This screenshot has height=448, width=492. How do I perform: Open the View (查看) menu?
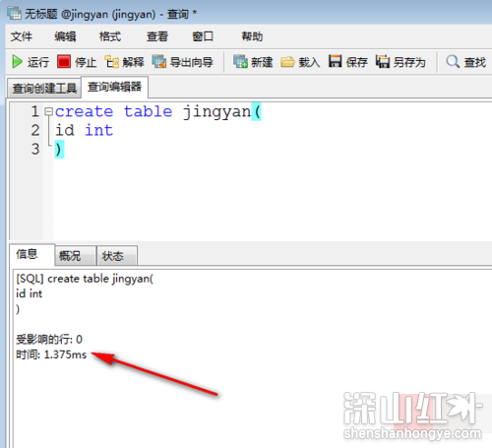157,36
